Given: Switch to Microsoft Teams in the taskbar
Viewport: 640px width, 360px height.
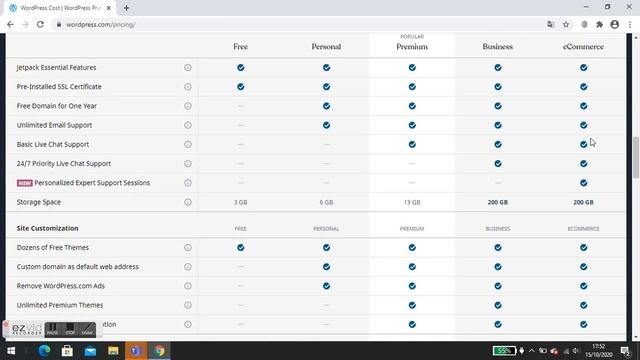Looking at the screenshot, I should pos(136,351).
